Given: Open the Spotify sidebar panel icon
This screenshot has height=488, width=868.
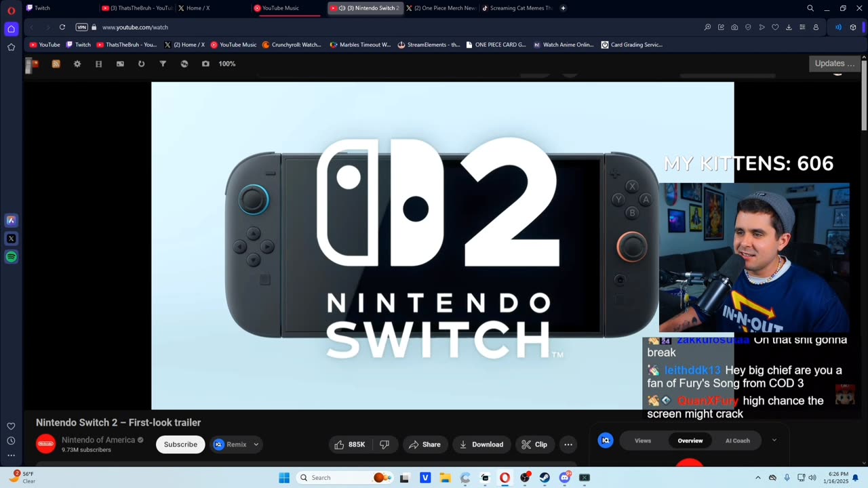Looking at the screenshot, I should (11, 257).
